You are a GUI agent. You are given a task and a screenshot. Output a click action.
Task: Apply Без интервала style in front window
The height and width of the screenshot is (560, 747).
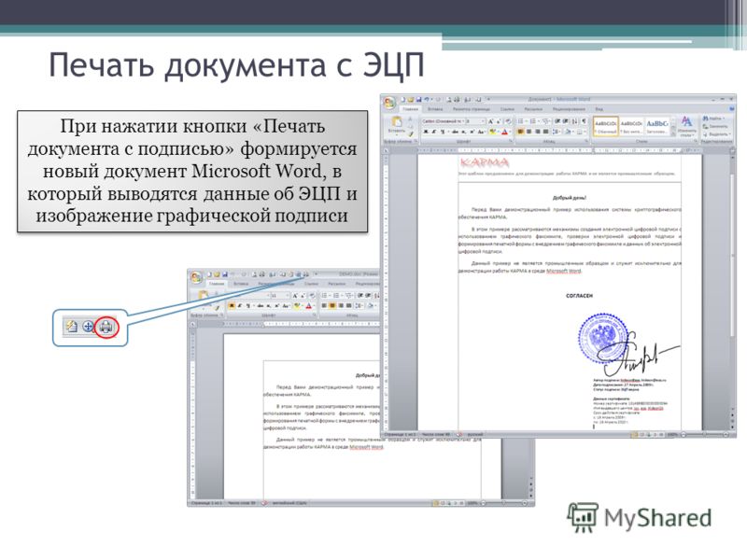click(x=631, y=126)
